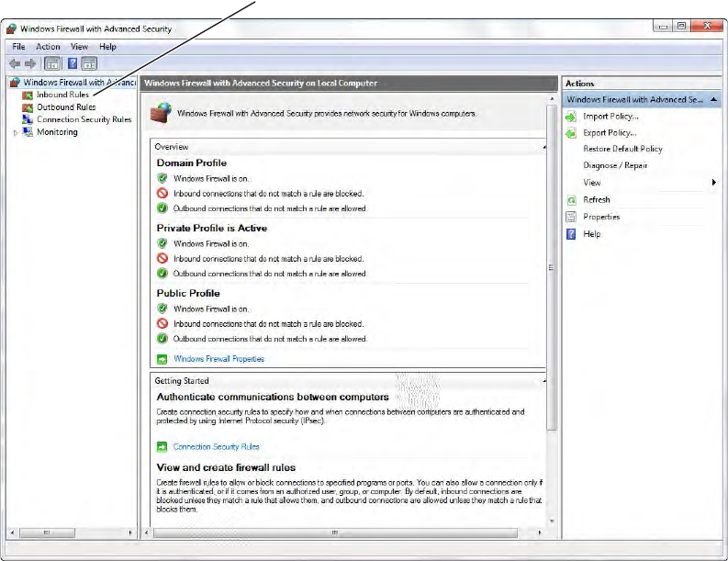Click Help in the Actions pane

tap(592, 234)
